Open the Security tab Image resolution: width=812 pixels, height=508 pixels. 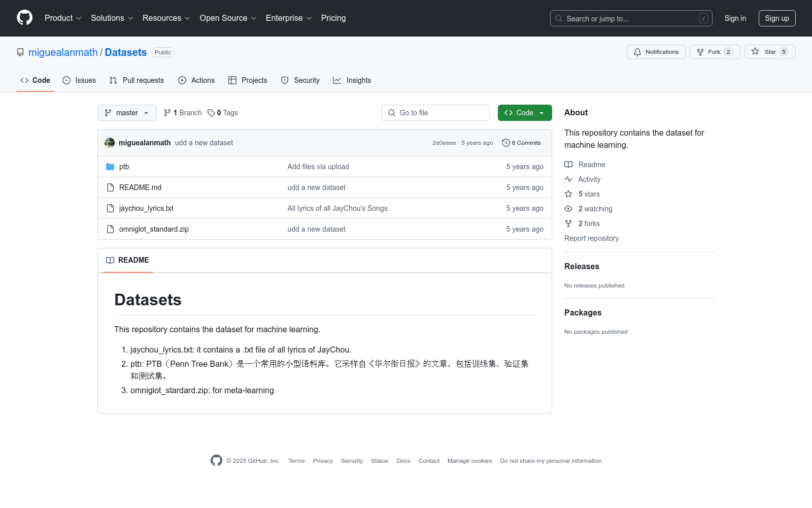(x=300, y=80)
